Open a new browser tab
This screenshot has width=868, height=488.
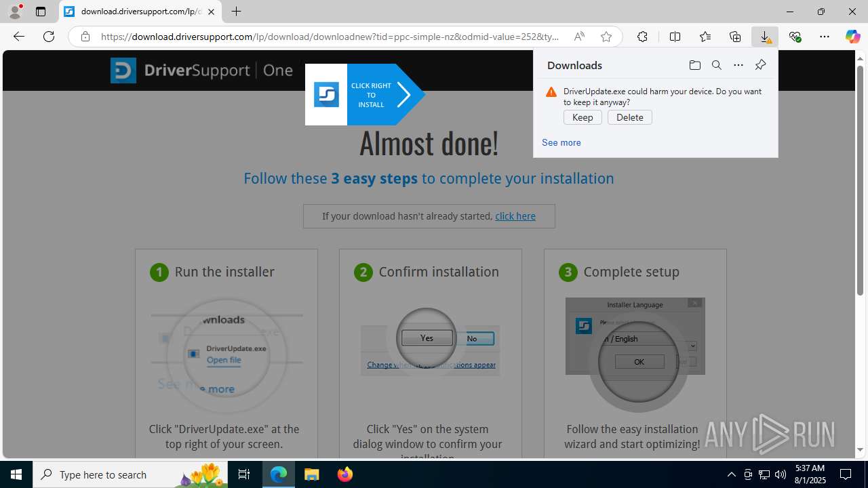[x=236, y=12]
